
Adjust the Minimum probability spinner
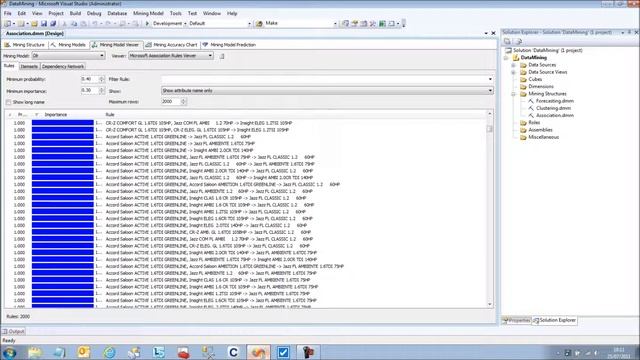[x=102, y=79]
